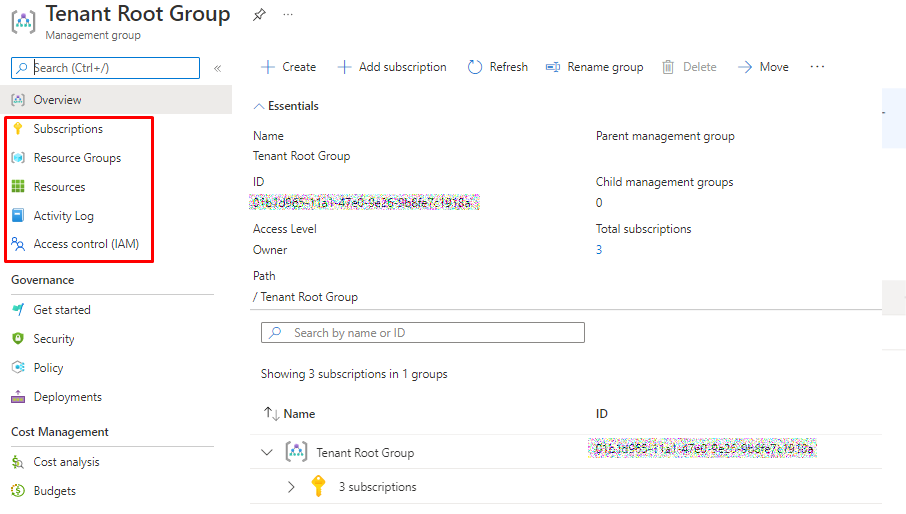906x514 pixels.
Task: Collapse the Essentials section
Action: 259,106
